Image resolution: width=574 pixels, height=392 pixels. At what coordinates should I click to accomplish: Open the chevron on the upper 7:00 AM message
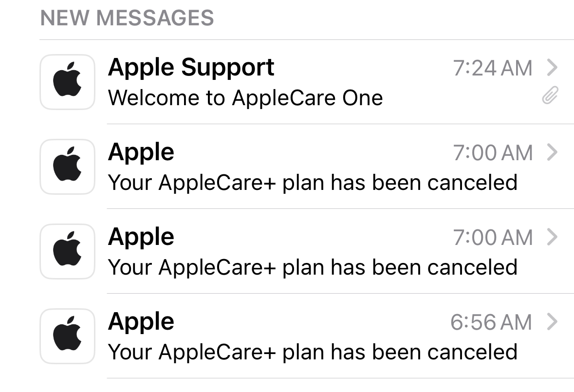[x=552, y=153]
